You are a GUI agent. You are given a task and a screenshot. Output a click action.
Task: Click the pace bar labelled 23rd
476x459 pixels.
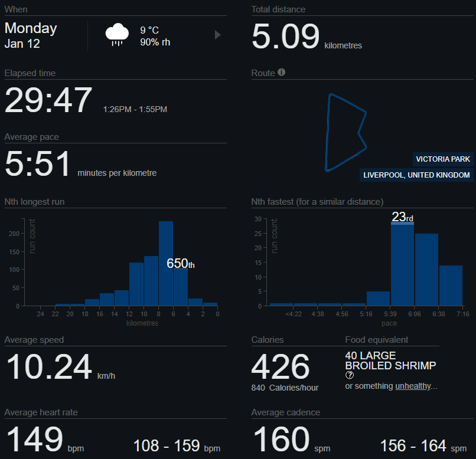click(402, 263)
